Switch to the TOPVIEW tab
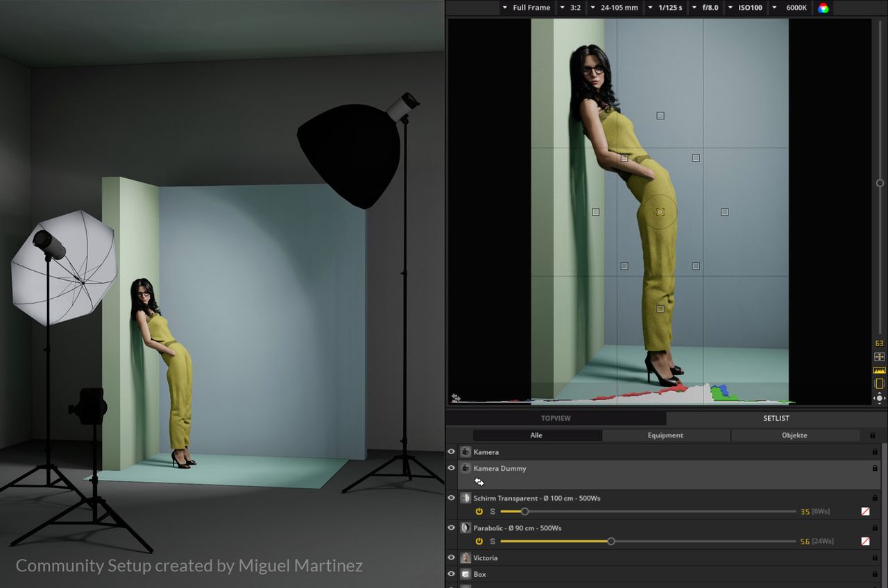This screenshot has width=888, height=588. pos(556,419)
